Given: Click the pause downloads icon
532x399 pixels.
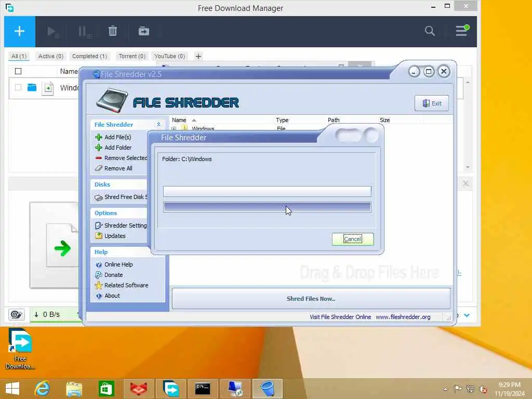Looking at the screenshot, I should (x=84, y=32).
